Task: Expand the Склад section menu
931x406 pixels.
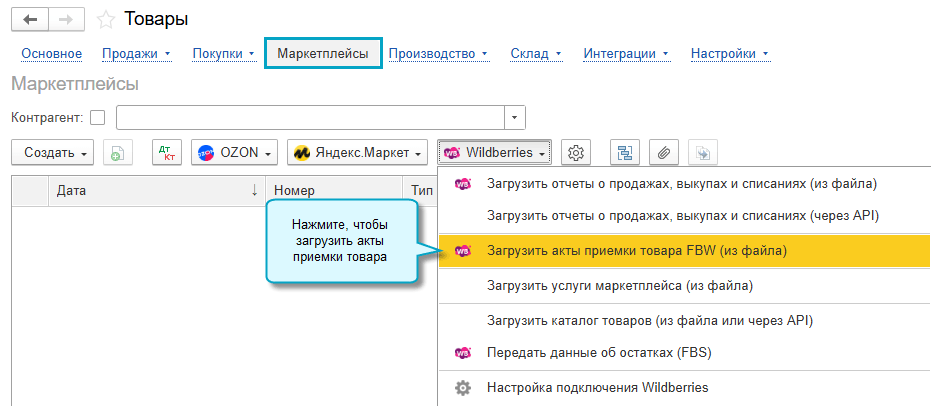Action: tap(536, 53)
